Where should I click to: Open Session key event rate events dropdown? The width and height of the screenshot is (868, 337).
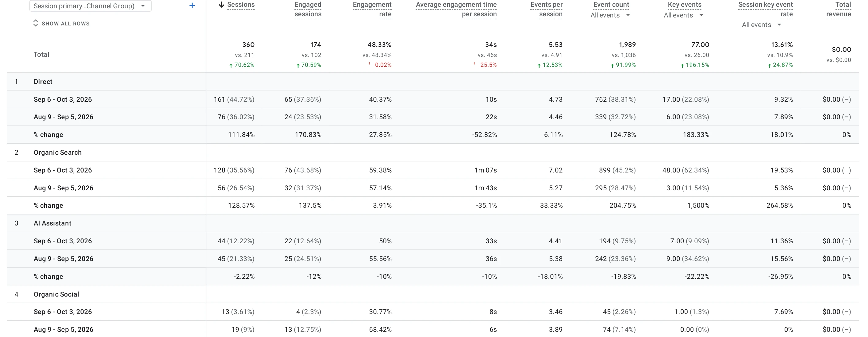761,25
